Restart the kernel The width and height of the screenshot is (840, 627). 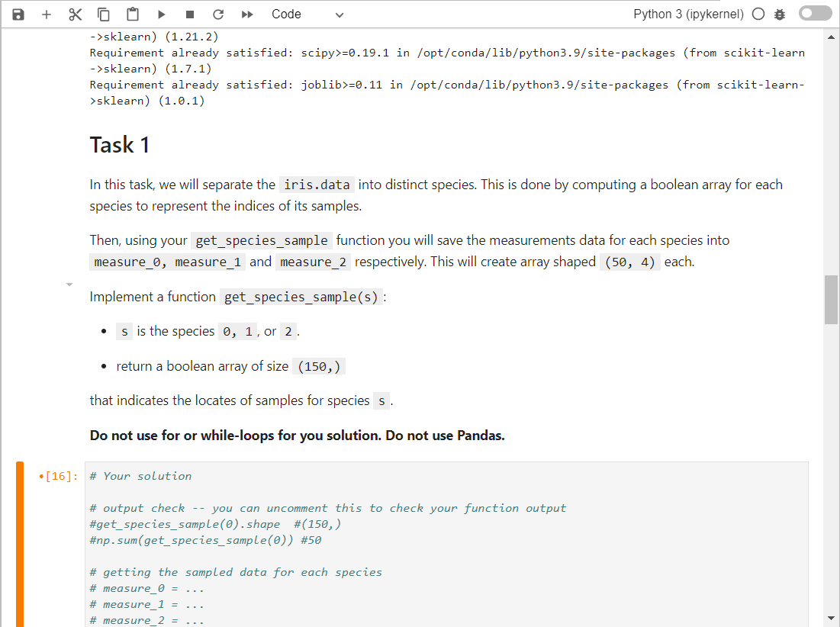pyautogui.click(x=218, y=14)
